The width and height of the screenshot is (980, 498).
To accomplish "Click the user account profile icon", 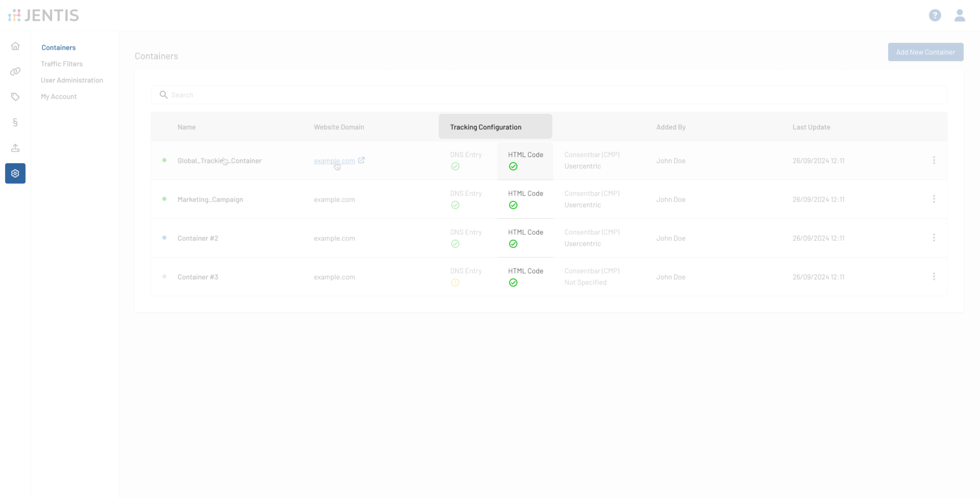I will point(960,15).
